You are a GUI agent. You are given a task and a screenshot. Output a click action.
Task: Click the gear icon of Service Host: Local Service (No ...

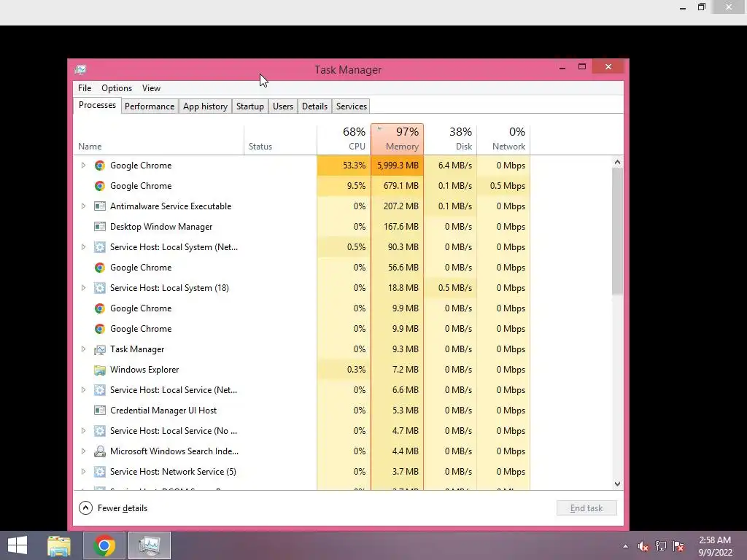point(99,431)
